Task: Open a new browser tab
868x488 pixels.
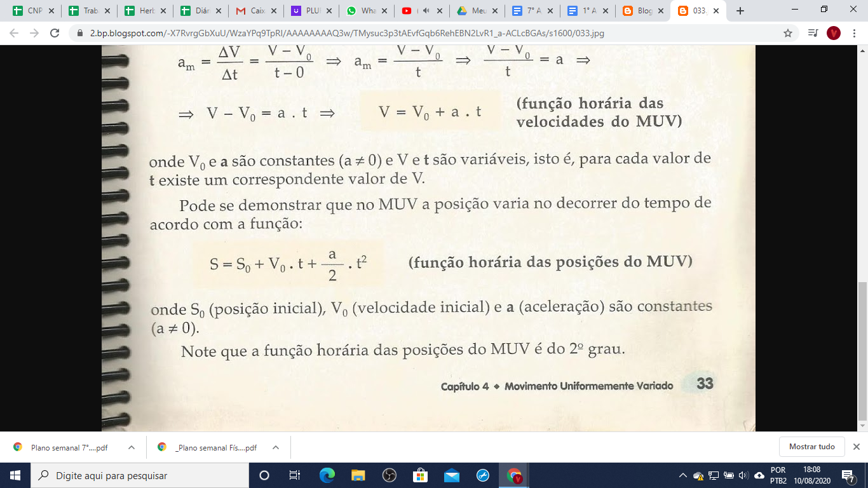Action: coord(740,11)
